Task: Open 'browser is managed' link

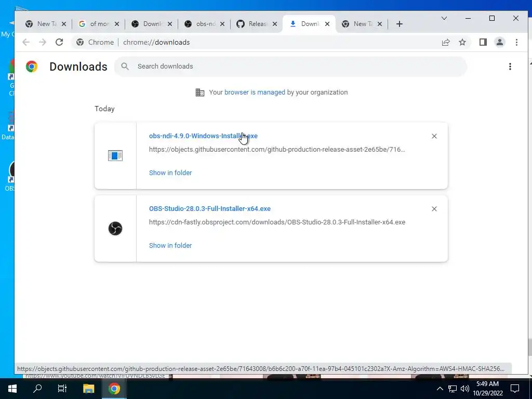Action: pos(255,92)
